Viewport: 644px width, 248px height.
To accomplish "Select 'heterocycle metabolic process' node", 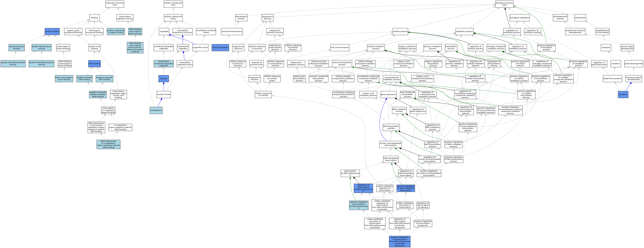I will click(296, 64).
